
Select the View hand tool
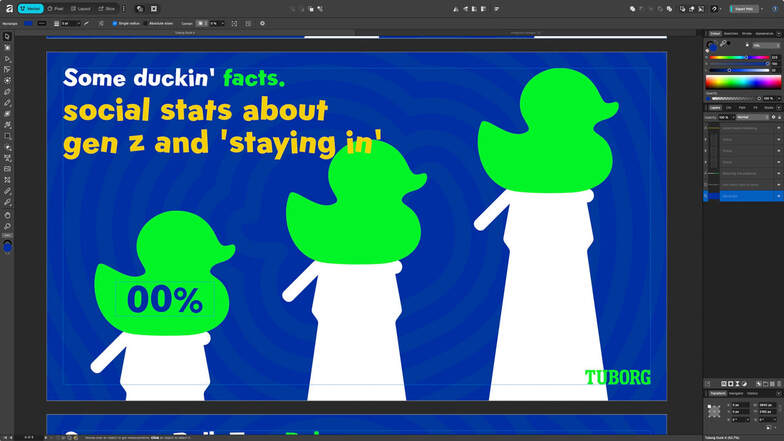point(7,214)
